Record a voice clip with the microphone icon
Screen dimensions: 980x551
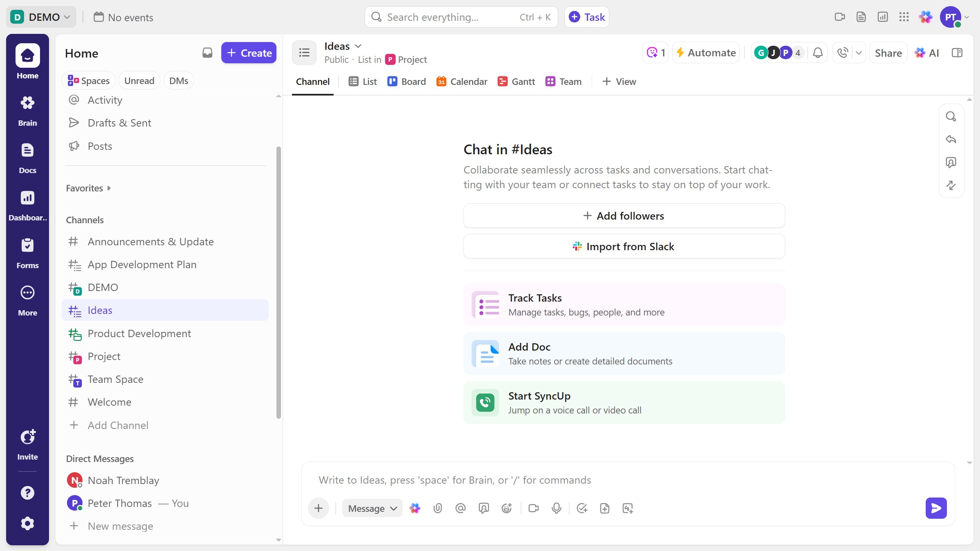coord(556,508)
